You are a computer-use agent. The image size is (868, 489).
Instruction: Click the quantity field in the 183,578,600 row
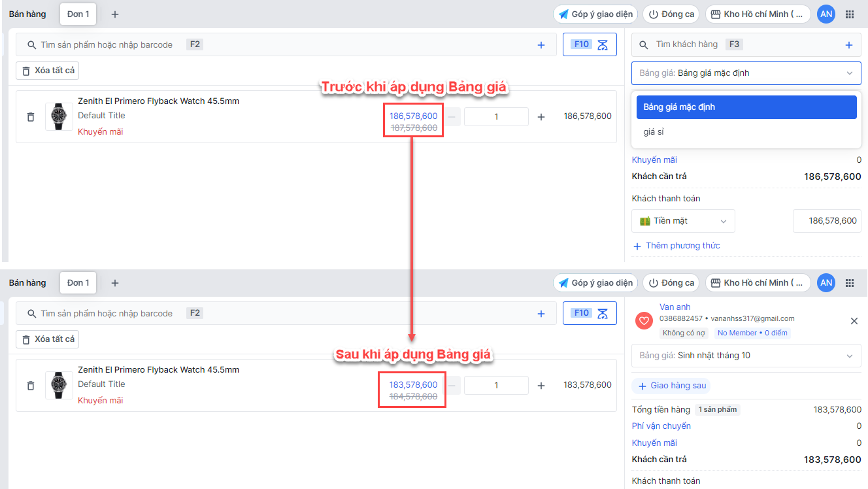point(496,386)
